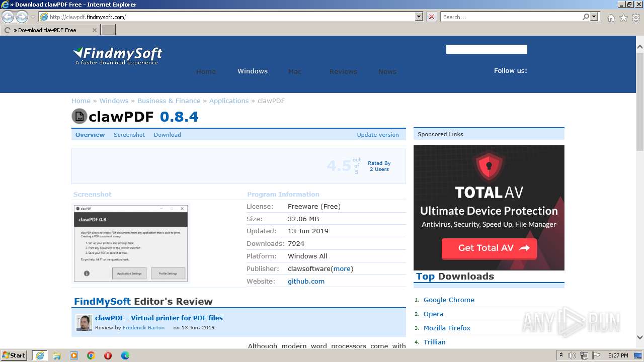Open the recent pages dropdown arrow

33,17
